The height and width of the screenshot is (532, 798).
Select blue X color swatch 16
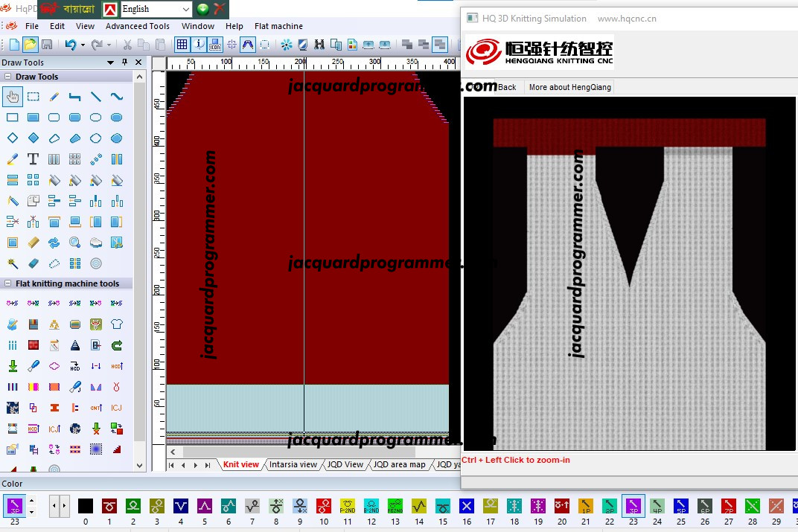[x=467, y=506]
